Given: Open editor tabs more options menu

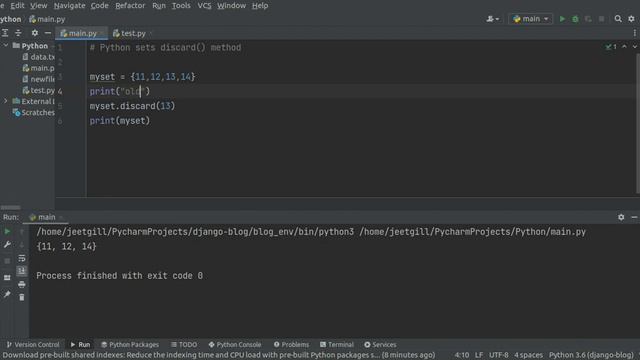Looking at the screenshot, I should (634, 33).
